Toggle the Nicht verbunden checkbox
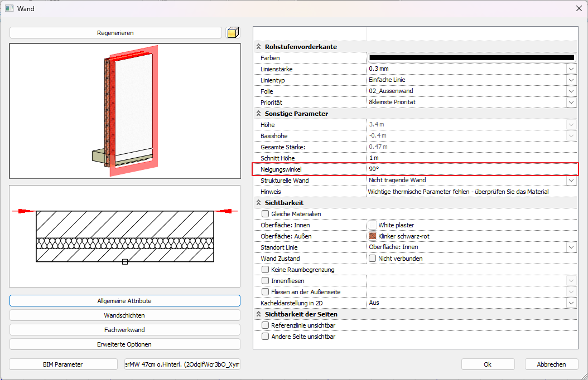The width and height of the screenshot is (588, 380). click(x=372, y=259)
